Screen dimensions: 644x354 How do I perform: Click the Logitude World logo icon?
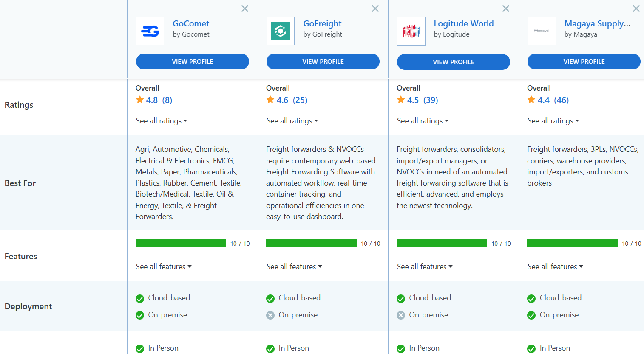411,31
